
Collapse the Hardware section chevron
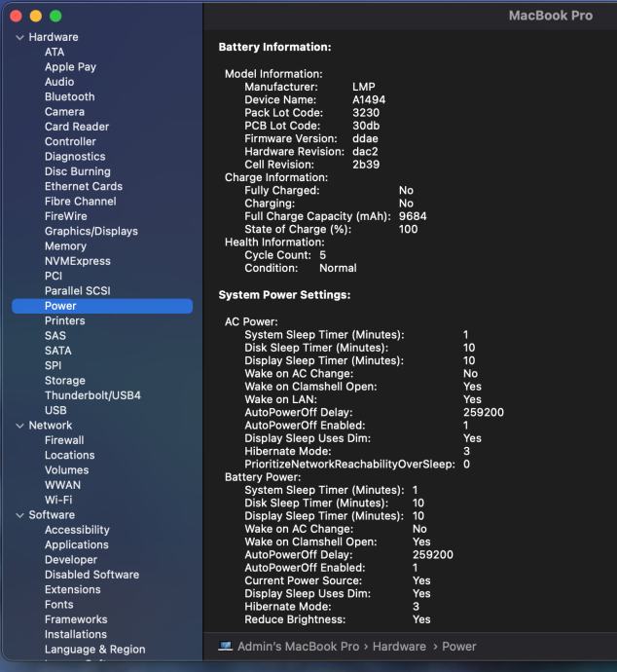click(x=19, y=37)
